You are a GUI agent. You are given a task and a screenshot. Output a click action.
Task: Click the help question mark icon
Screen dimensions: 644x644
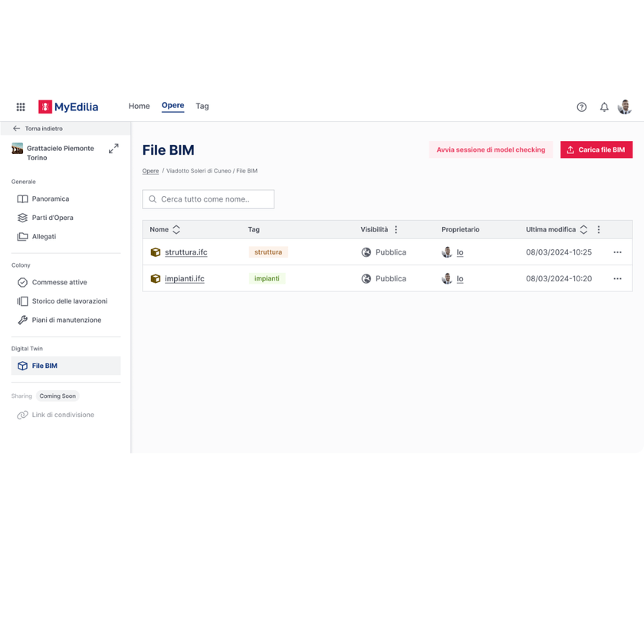(x=581, y=107)
